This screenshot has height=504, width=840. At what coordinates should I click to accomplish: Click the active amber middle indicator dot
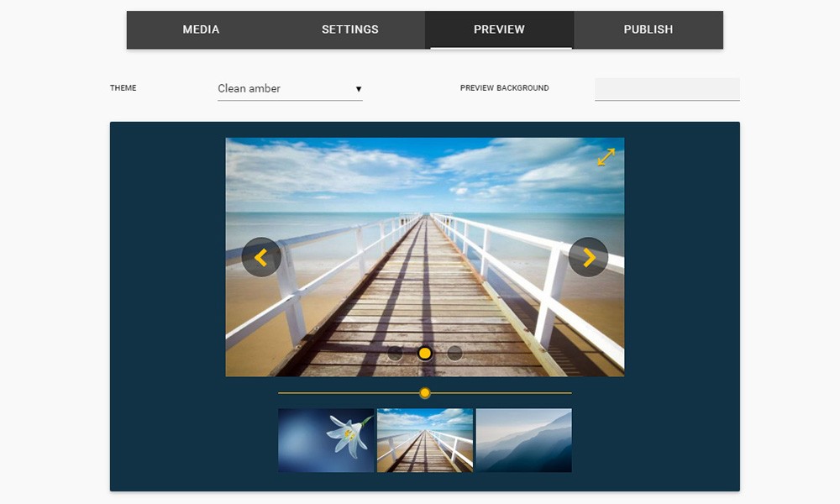425,354
